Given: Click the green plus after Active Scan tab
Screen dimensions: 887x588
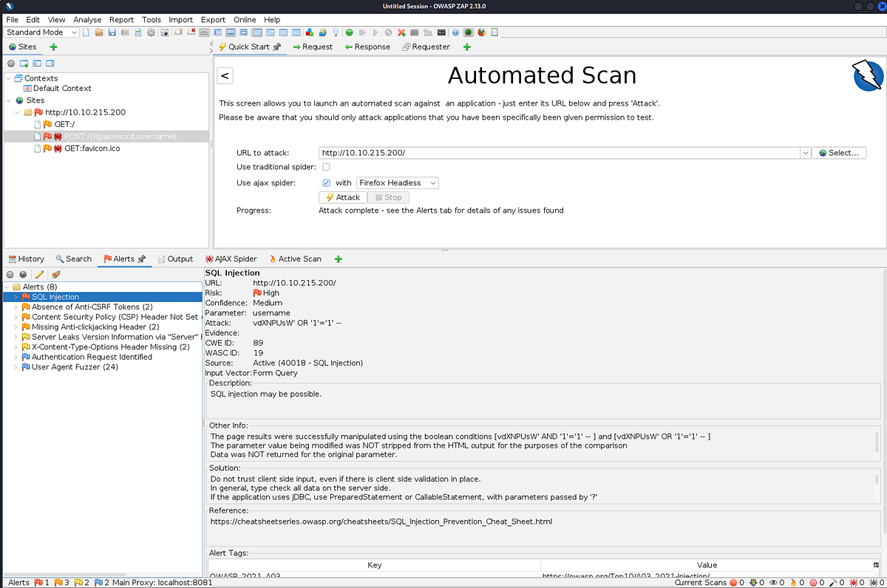Looking at the screenshot, I should point(339,259).
